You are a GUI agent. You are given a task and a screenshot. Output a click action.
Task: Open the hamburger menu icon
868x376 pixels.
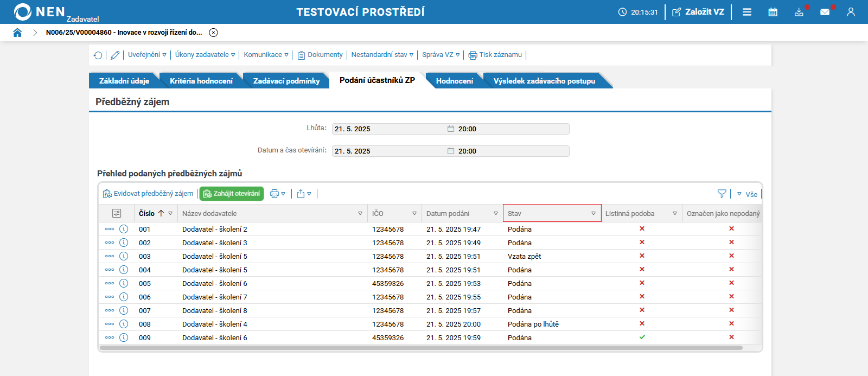[x=747, y=12]
